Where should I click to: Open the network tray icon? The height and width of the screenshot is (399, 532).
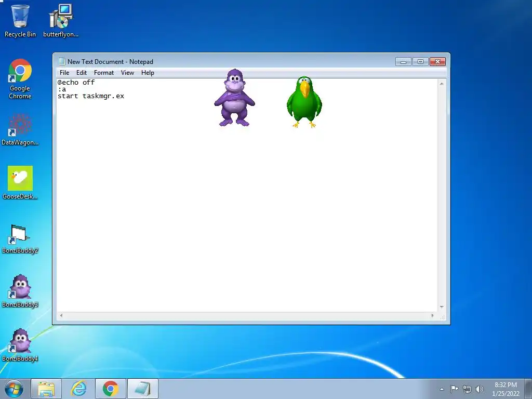467,389
